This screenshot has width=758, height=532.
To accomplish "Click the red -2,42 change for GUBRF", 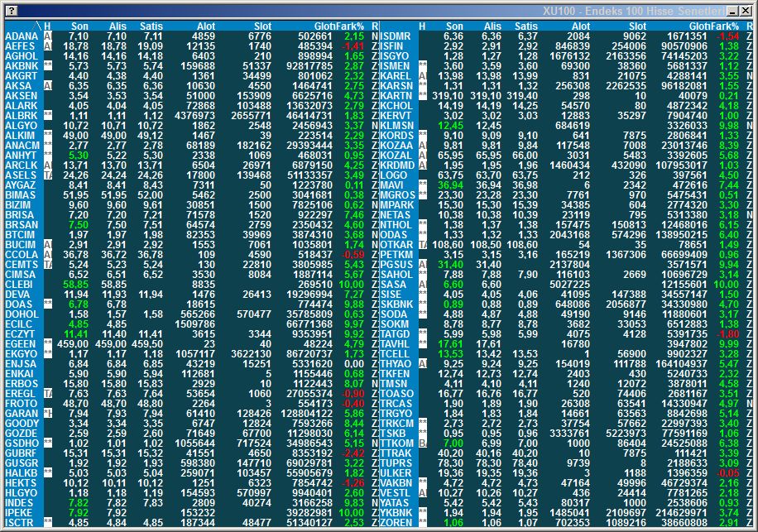I will click(x=353, y=453).
